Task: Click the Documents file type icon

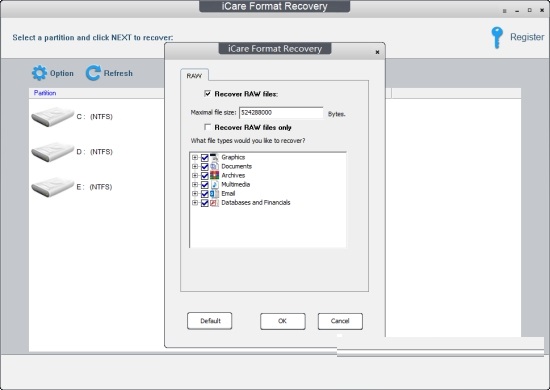Action: click(x=214, y=166)
